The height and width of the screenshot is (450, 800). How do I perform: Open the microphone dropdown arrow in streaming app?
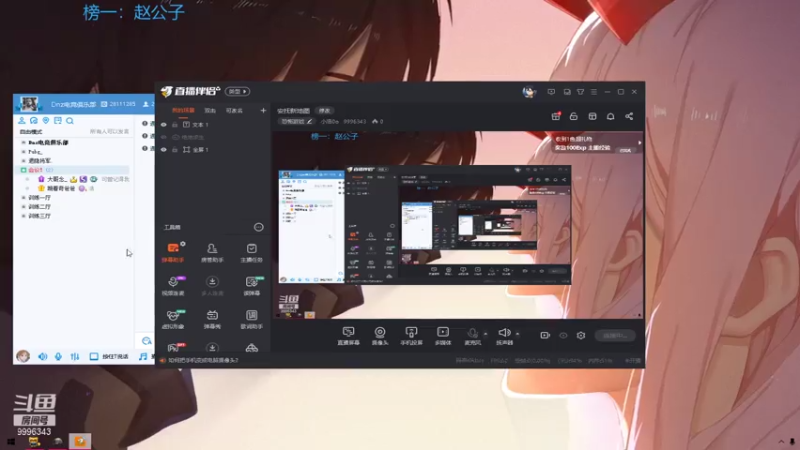485,334
